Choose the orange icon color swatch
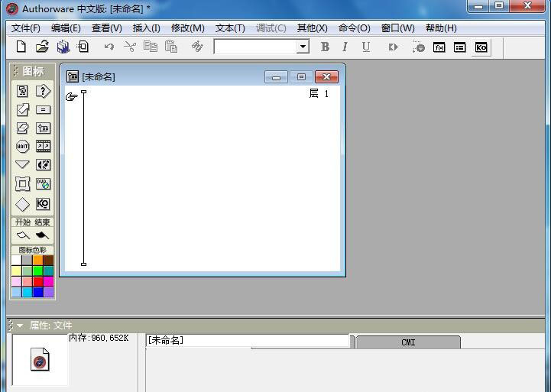Viewport: 551px width, 392px height. click(x=38, y=261)
